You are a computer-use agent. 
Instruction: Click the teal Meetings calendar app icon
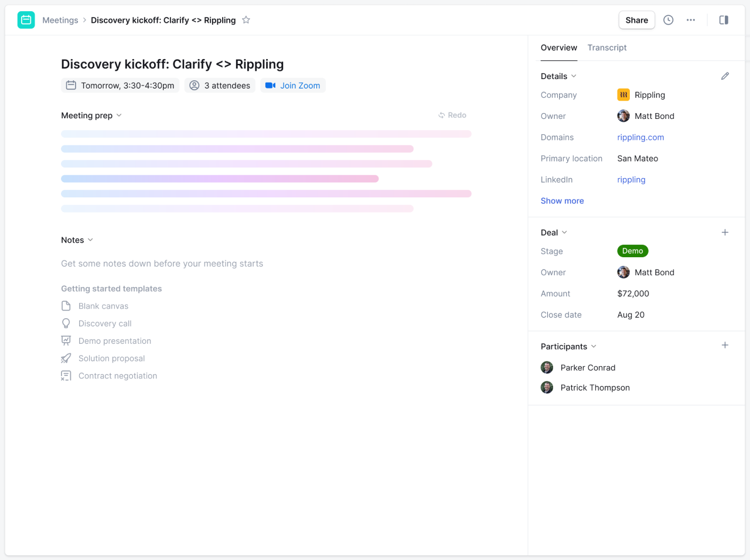tap(26, 20)
